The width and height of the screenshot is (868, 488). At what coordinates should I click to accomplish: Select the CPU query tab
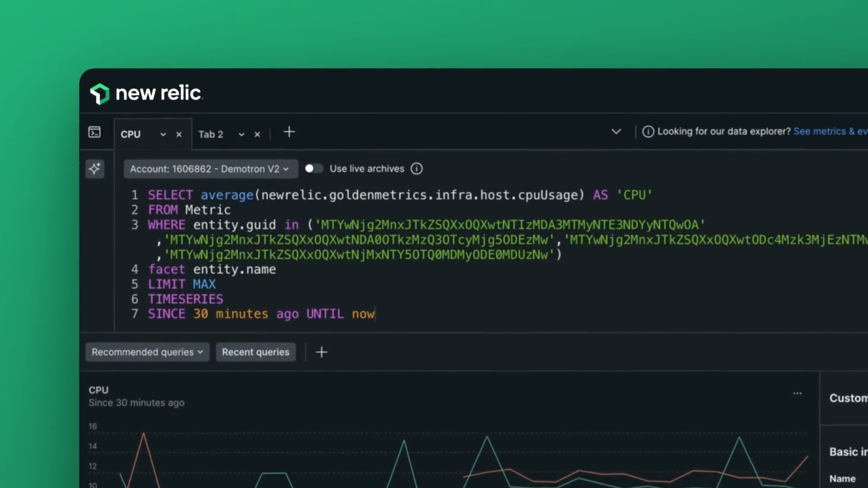[x=131, y=134]
